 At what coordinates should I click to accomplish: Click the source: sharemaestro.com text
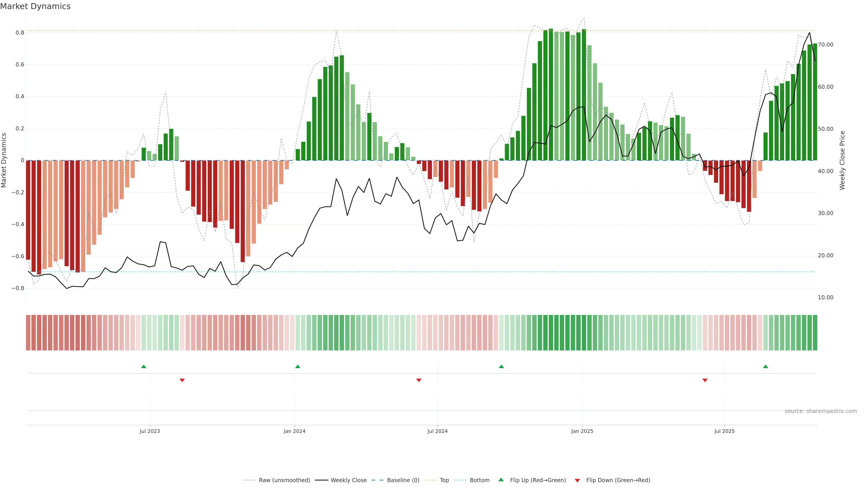click(821, 411)
